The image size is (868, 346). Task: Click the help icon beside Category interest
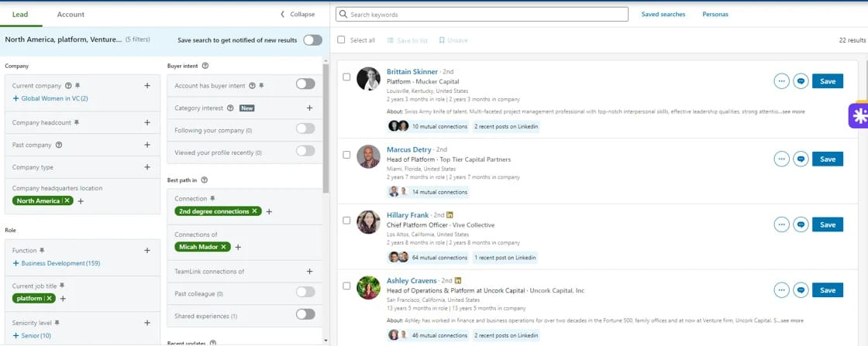pyautogui.click(x=230, y=108)
